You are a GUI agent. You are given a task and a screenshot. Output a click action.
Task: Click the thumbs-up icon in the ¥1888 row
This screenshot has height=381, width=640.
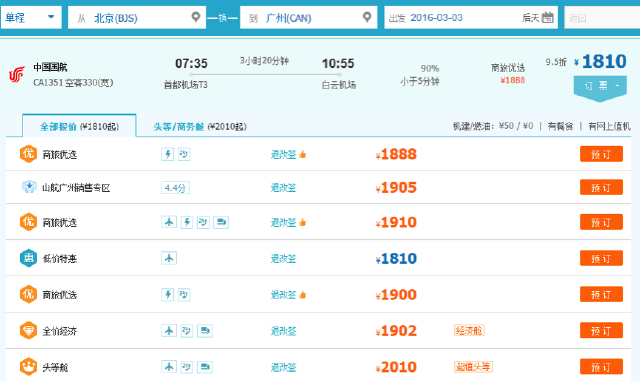(x=302, y=154)
